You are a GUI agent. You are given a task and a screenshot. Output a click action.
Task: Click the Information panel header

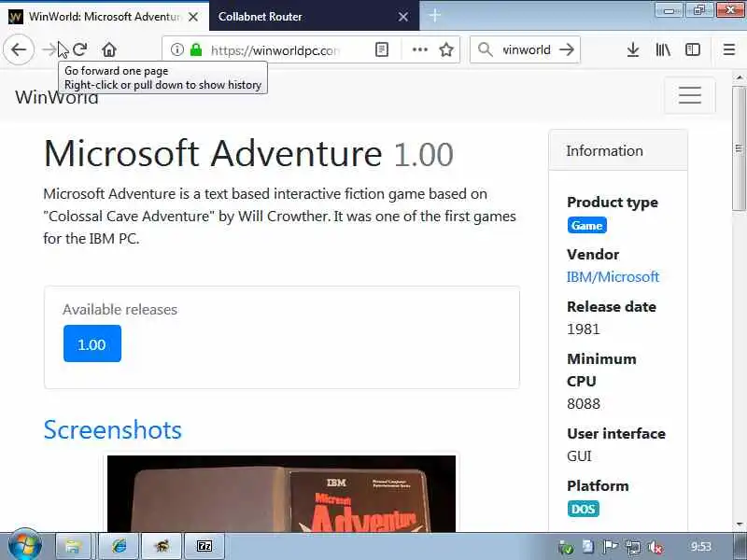(x=618, y=150)
